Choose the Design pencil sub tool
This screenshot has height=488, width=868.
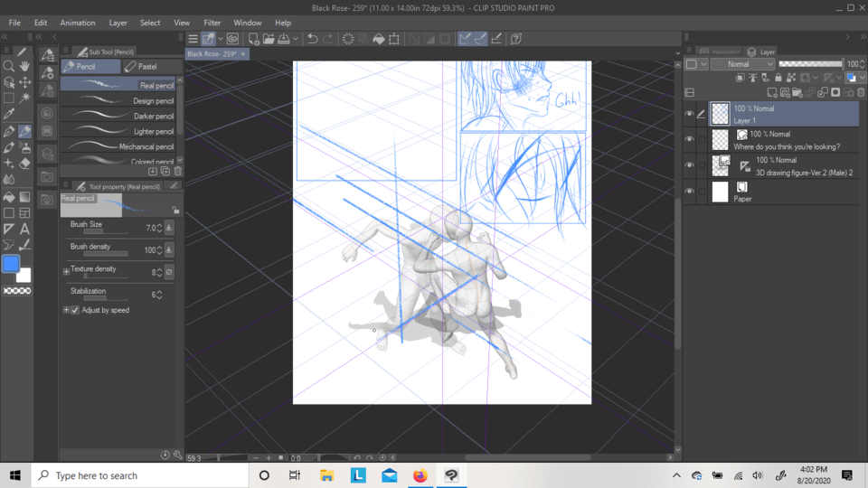118,100
